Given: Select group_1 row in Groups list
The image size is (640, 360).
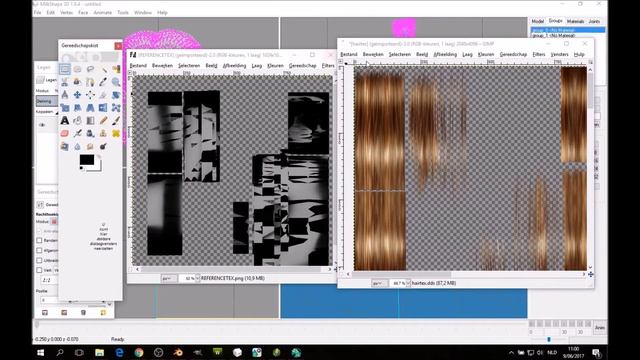Looking at the screenshot, I should click(x=568, y=36).
